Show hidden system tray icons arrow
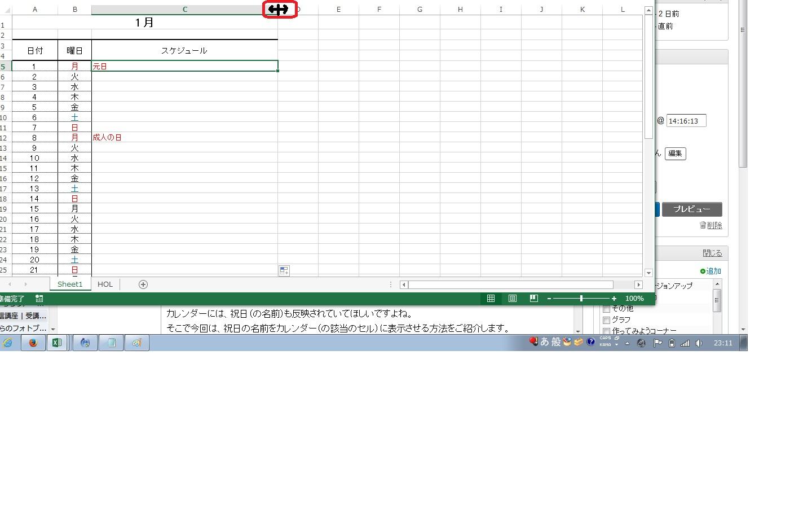The width and height of the screenshot is (812, 508). 627,343
